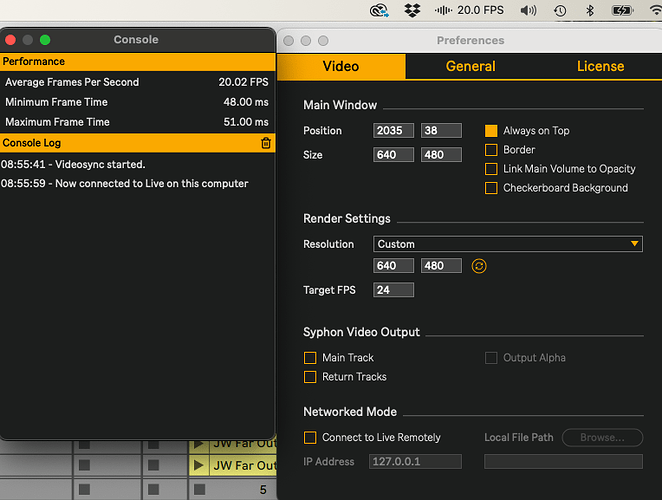Open the Creative Cloud menu bar icon
The height and width of the screenshot is (500, 662).
[379, 10]
